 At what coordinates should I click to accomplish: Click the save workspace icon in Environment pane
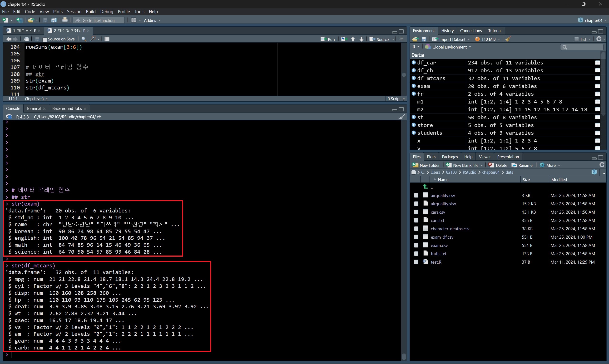click(x=424, y=39)
